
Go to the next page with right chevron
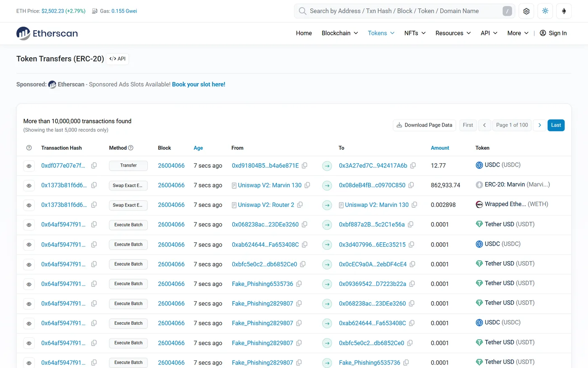coord(540,125)
